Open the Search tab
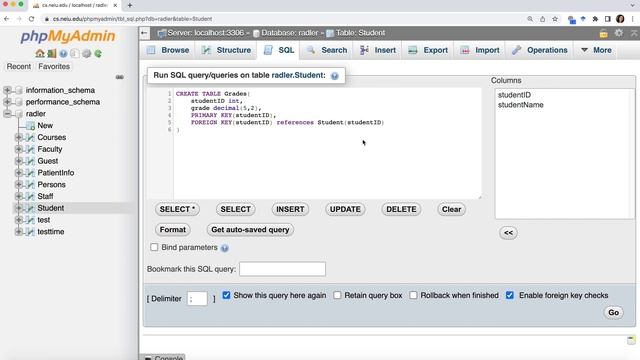 click(x=327, y=50)
